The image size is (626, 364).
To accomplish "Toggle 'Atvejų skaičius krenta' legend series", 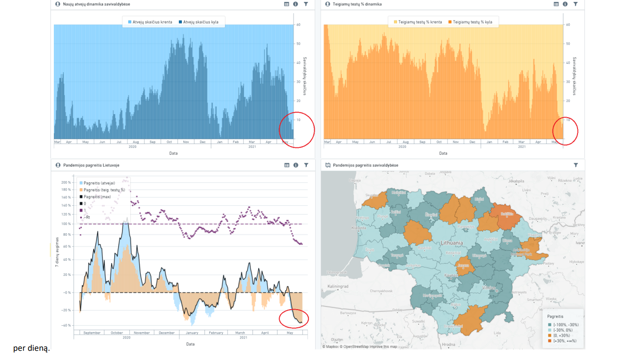I will [x=150, y=22].
